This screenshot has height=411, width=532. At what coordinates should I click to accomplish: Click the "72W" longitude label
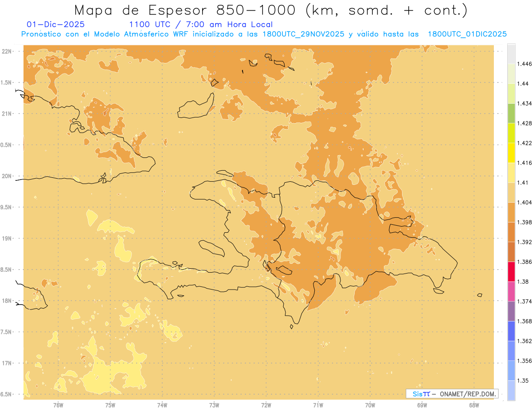[x=266, y=405]
